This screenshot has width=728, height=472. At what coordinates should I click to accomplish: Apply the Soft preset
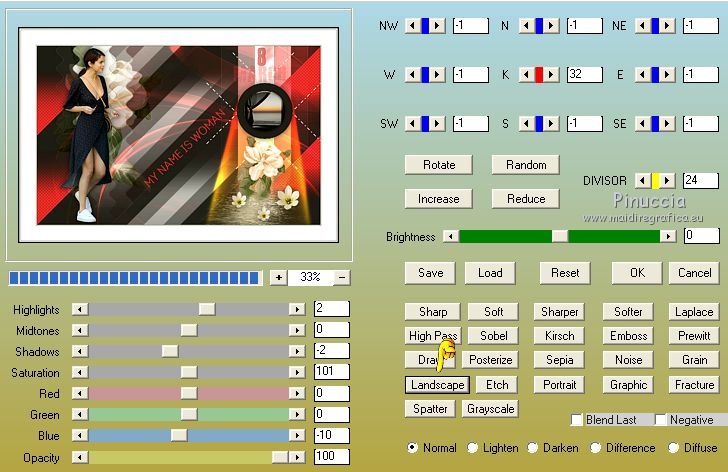point(493,311)
